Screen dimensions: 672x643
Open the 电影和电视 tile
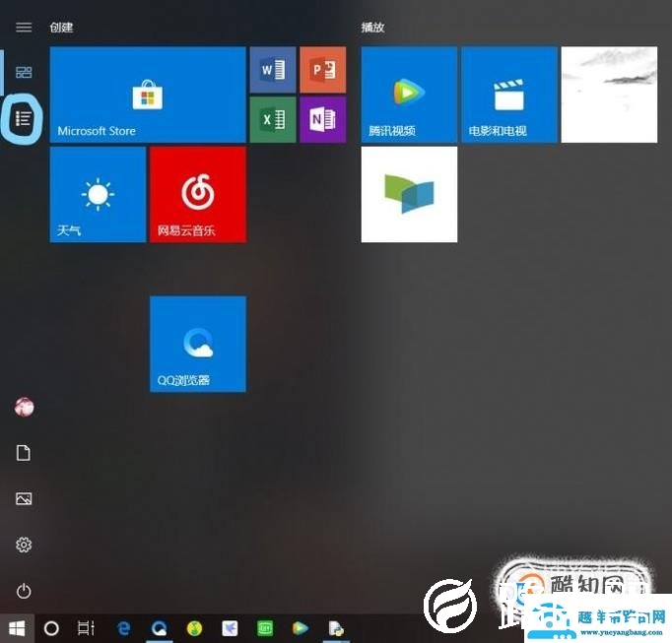509,95
